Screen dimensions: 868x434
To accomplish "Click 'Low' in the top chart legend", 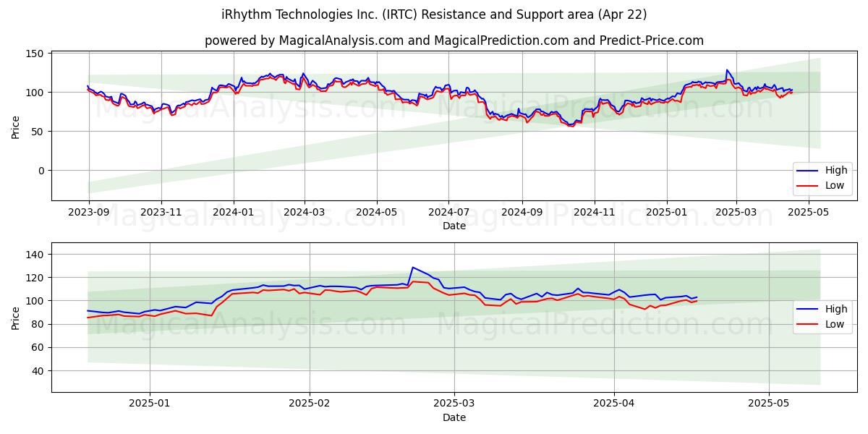I will tap(835, 185).
